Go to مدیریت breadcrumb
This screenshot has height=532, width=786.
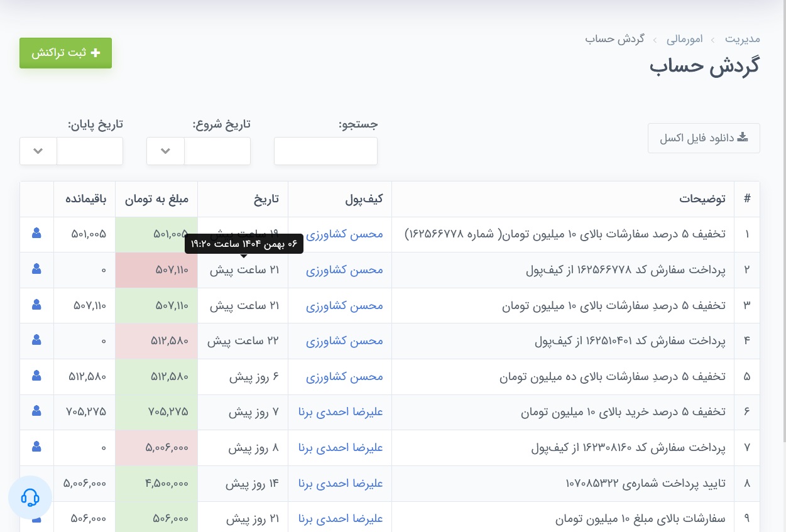[x=742, y=39]
